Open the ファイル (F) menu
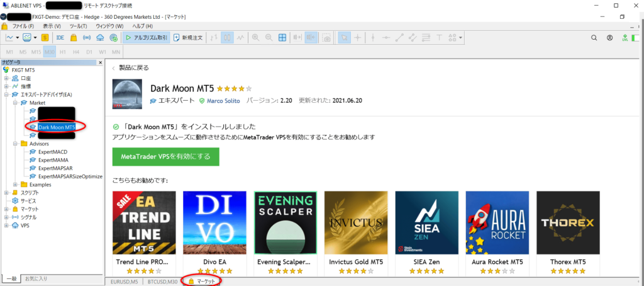This screenshot has width=644, height=286. click(x=23, y=26)
